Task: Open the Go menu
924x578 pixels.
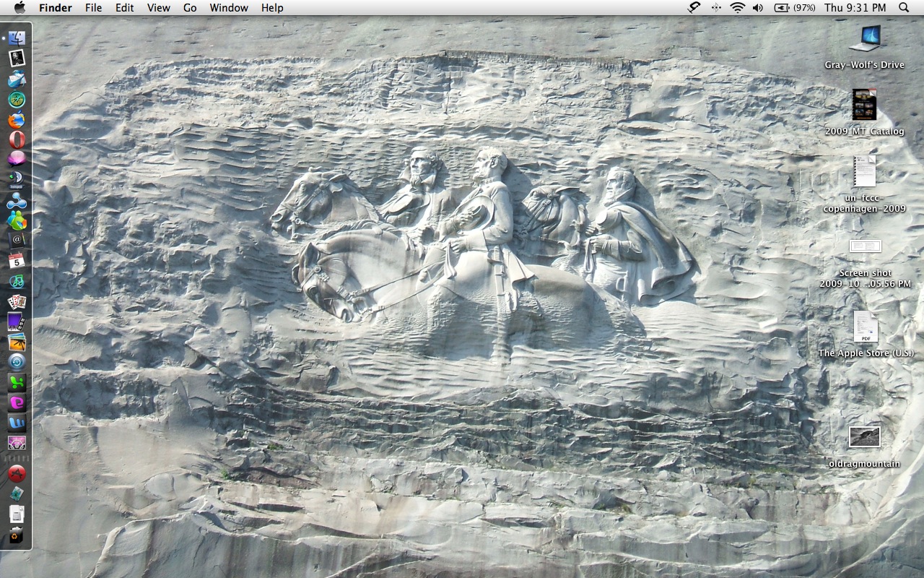Action: pyautogui.click(x=190, y=7)
